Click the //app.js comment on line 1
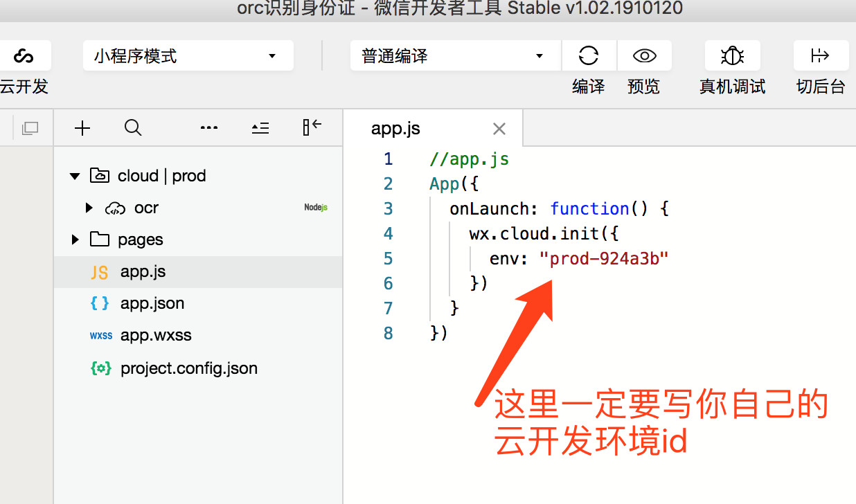This screenshot has width=856, height=504. pyautogui.click(x=470, y=159)
